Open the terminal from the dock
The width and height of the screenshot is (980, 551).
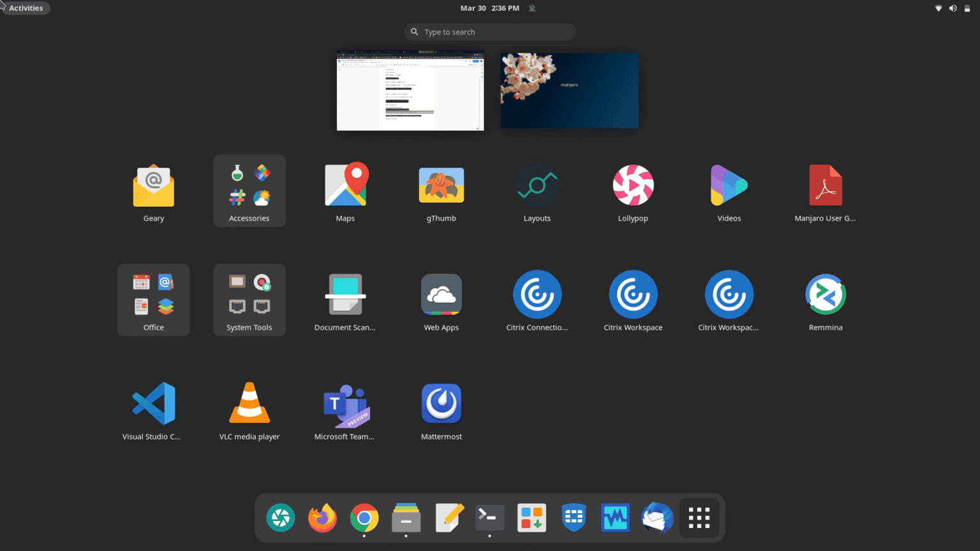[x=489, y=518]
